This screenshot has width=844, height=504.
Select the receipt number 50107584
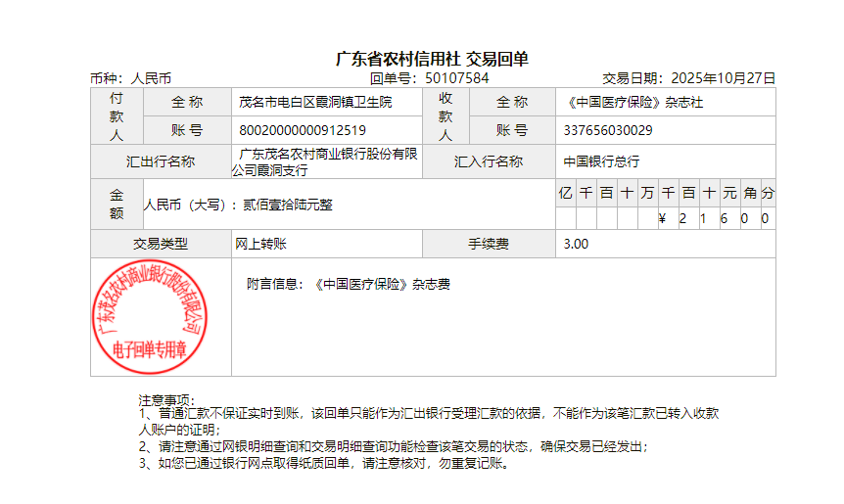tap(456, 78)
